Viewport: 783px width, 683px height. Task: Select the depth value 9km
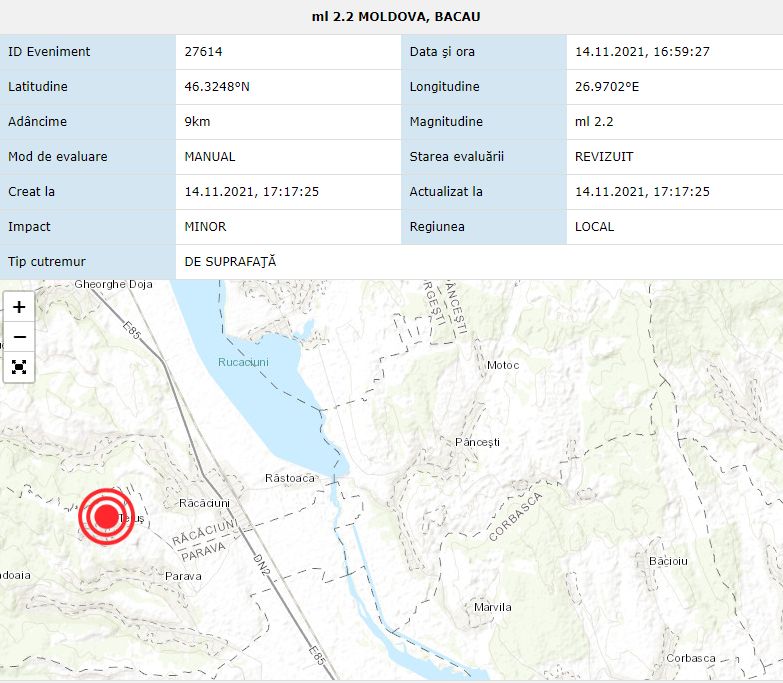pos(197,122)
